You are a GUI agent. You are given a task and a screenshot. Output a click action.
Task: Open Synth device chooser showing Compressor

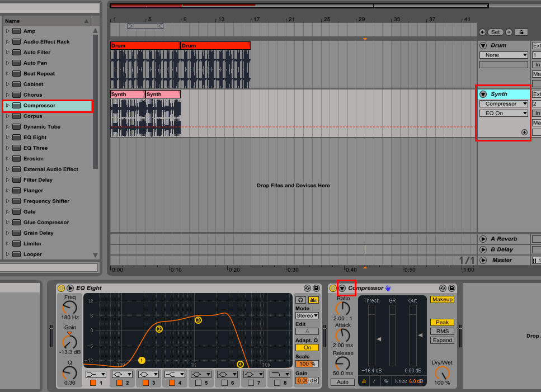[x=504, y=104]
